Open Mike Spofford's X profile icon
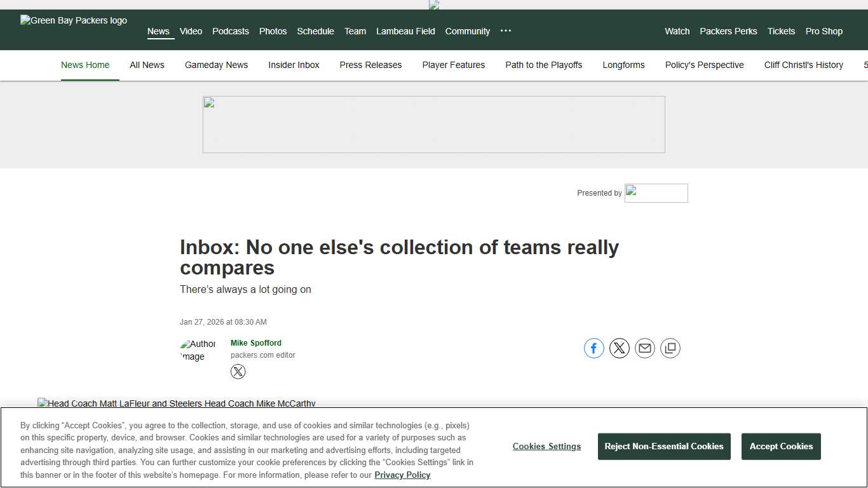 click(x=238, y=372)
